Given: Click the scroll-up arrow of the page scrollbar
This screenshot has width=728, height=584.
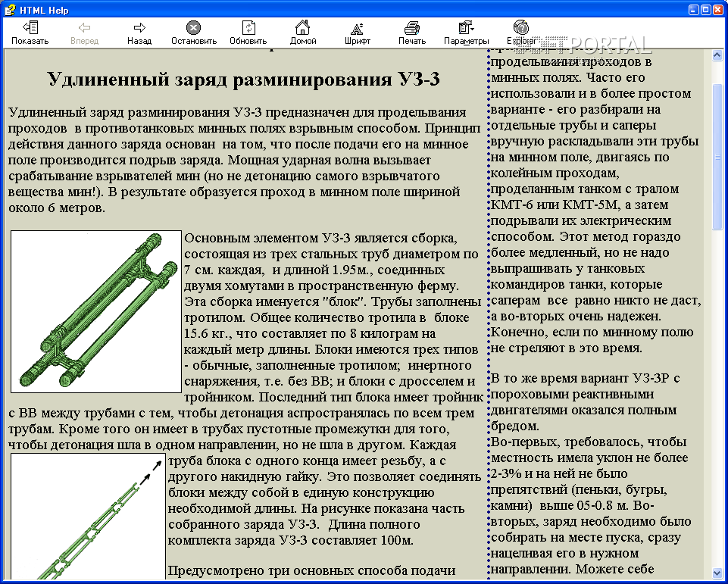Looking at the screenshot, I should [x=717, y=55].
